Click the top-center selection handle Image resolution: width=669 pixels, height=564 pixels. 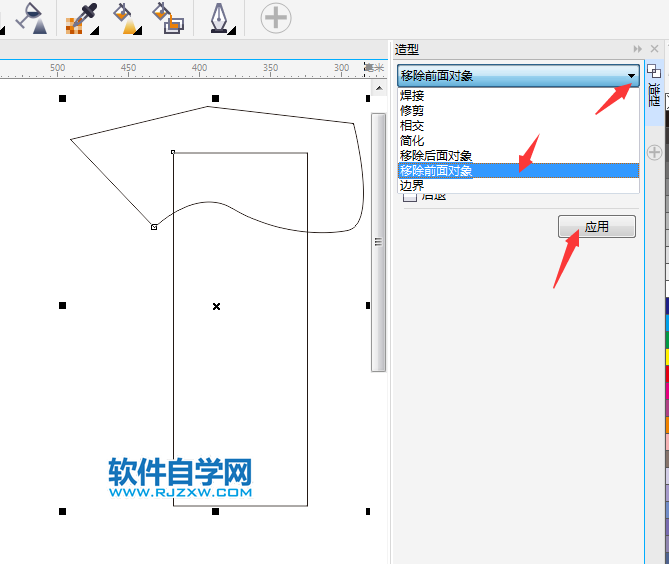point(215,99)
